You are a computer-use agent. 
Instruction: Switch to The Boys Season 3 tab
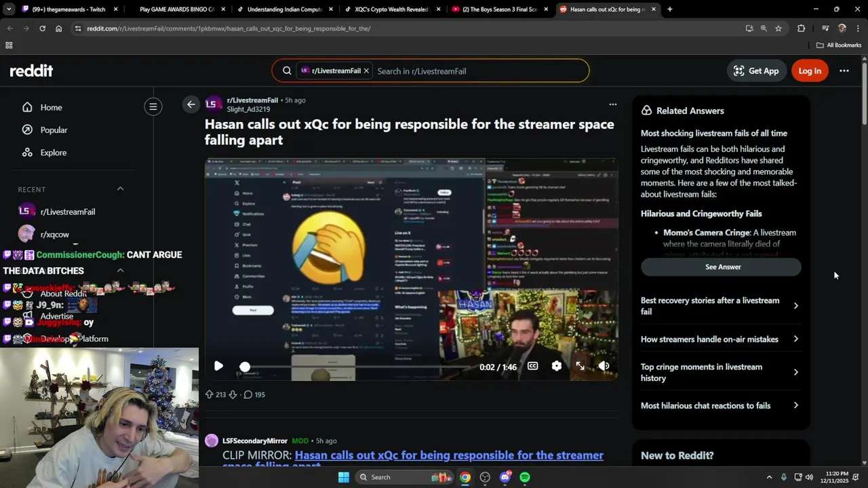pos(500,9)
